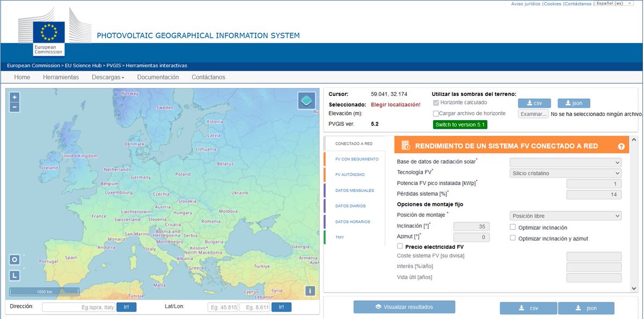Click Herramientas interactivas breadcrumb
Screen dimensions: 644x319
point(156,65)
